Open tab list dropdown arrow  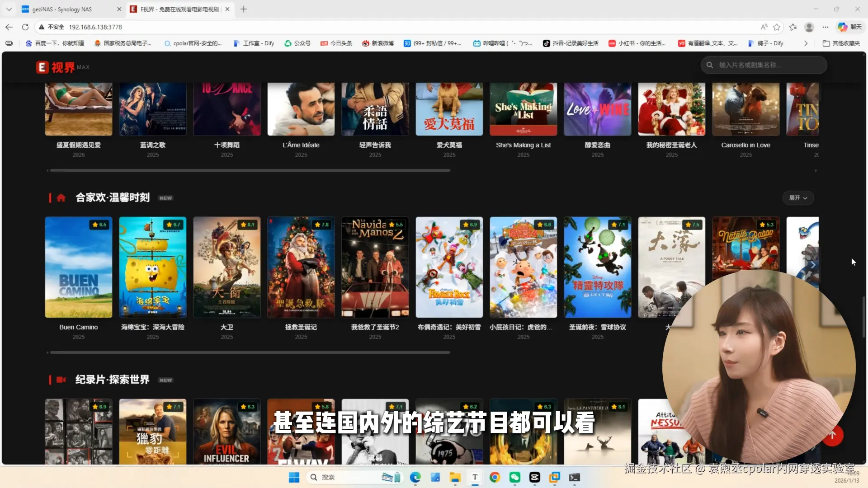pyautogui.click(x=9, y=9)
